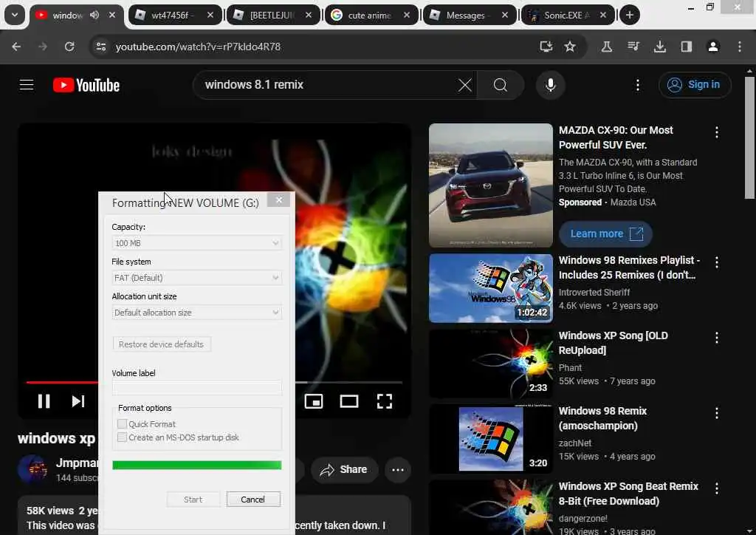Switch to the cute anime Google tab

[x=371, y=15]
